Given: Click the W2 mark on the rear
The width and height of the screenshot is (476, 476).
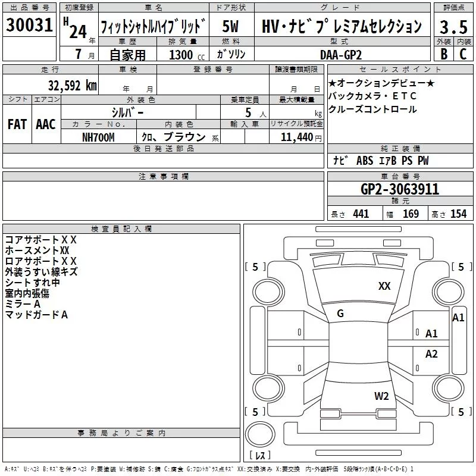Looking at the screenshot, I should 381,396.
